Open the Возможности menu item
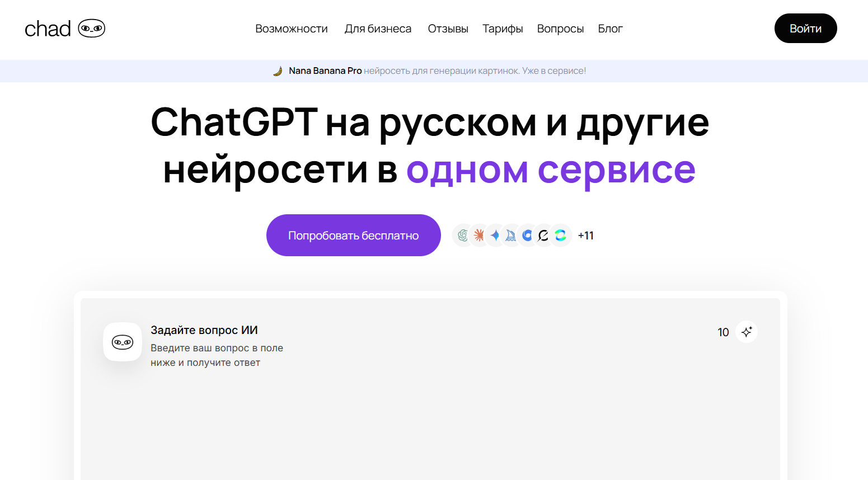The image size is (868, 480). click(292, 29)
